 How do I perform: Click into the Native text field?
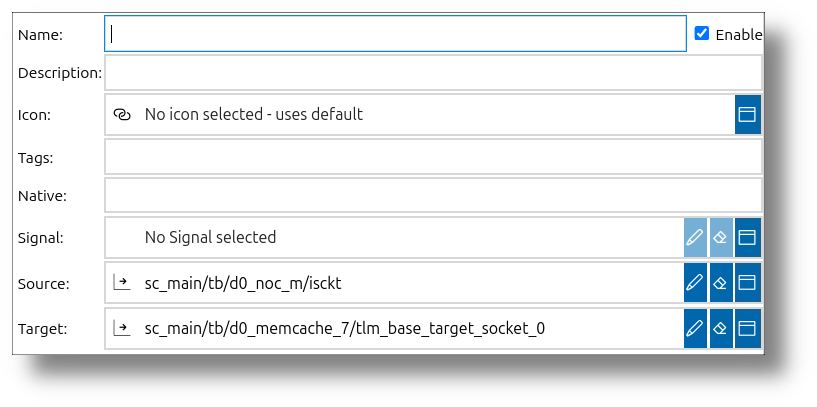point(434,195)
